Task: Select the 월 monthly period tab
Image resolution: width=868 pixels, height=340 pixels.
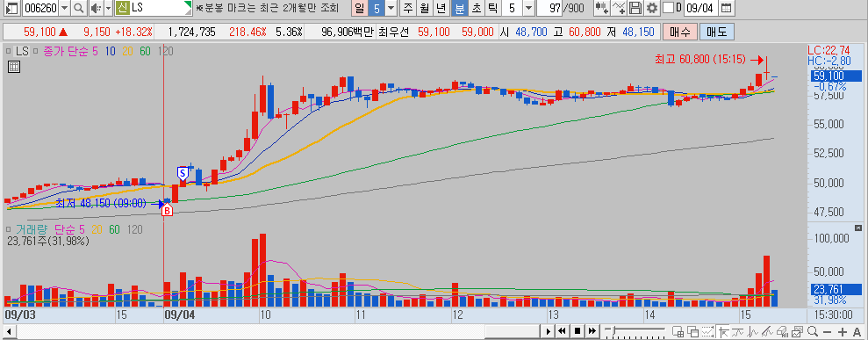Action: [425, 8]
